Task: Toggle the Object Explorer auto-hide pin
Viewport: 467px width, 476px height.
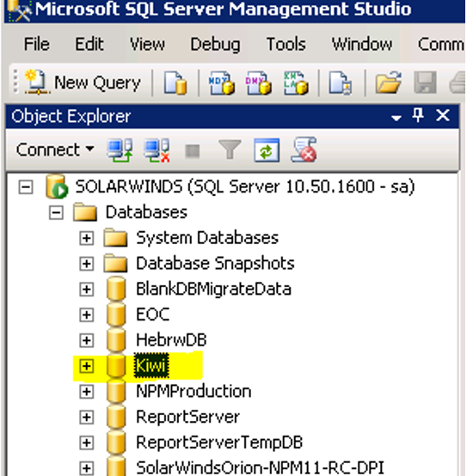Action: (418, 115)
